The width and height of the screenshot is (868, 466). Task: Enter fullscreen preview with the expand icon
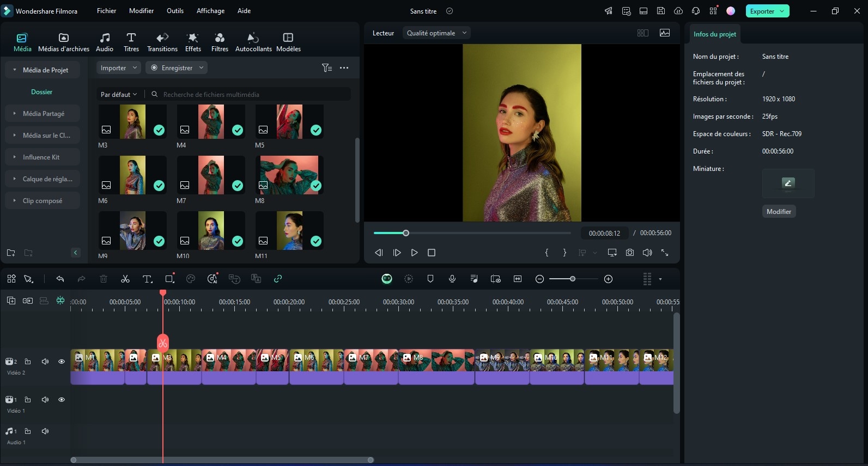665,253
